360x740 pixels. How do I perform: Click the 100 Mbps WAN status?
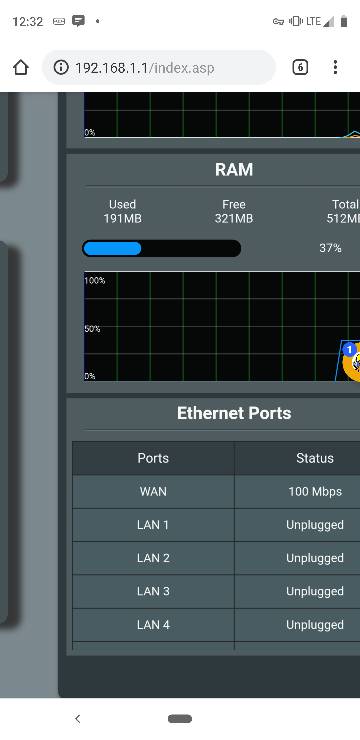click(x=315, y=491)
